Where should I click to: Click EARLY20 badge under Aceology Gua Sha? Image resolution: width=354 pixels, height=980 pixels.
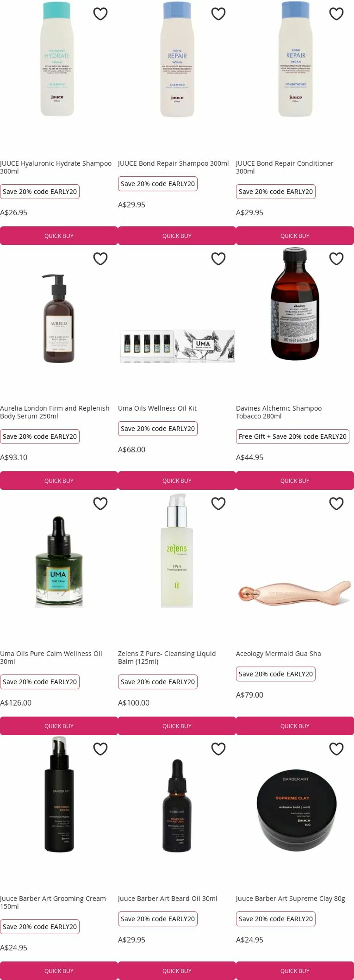(x=276, y=674)
